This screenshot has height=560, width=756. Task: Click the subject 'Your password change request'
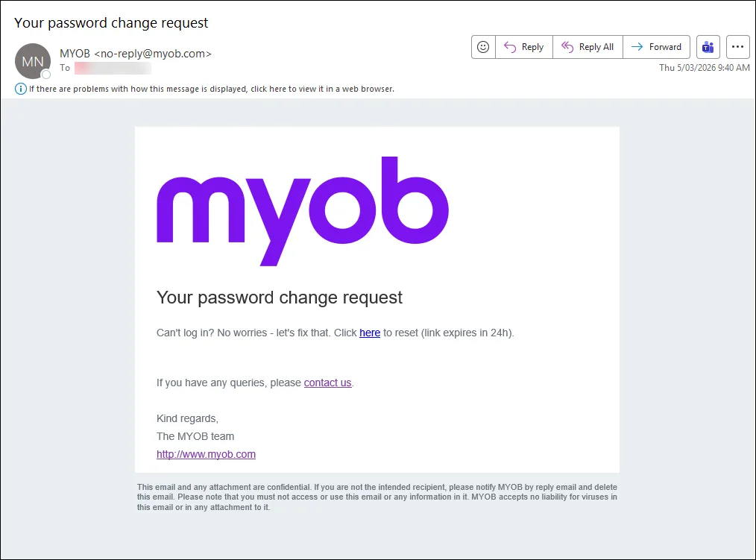[110, 23]
